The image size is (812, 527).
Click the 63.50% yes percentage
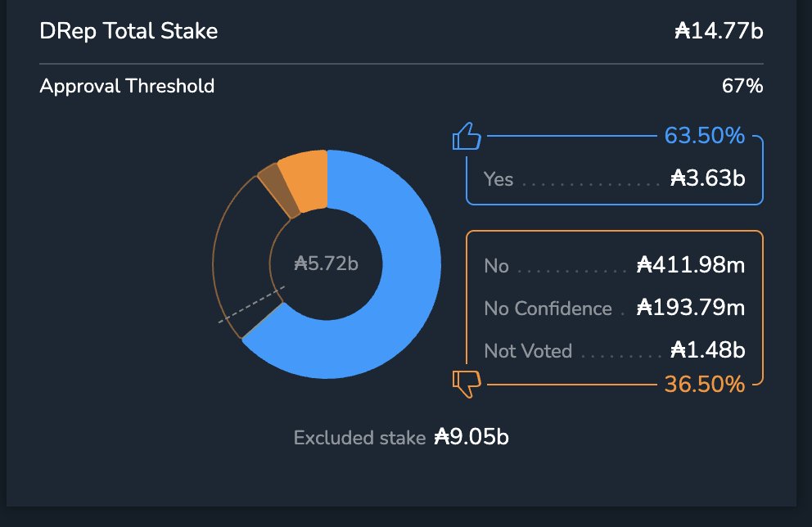(704, 135)
